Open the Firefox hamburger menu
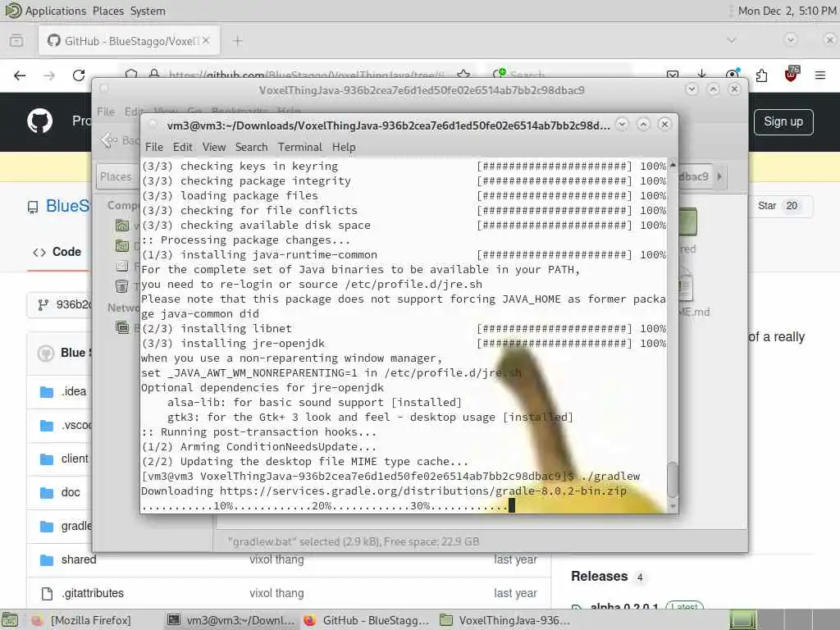 coord(820,75)
